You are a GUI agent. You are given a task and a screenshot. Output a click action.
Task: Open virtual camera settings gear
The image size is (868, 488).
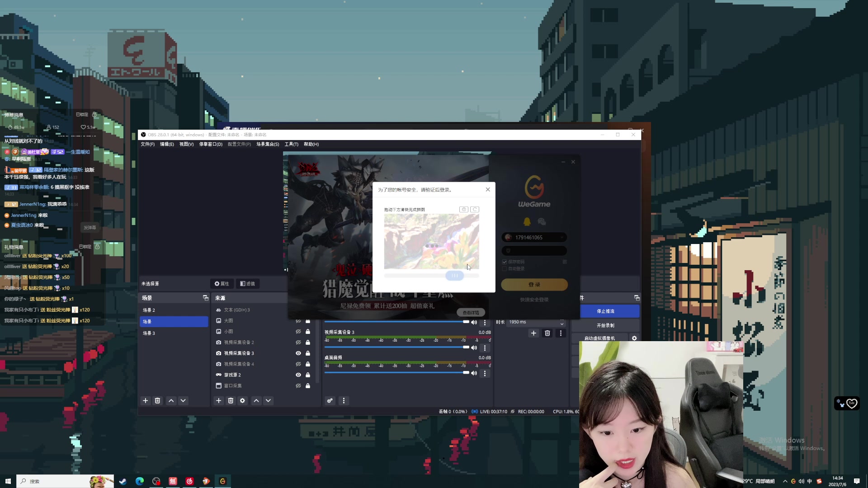point(634,338)
